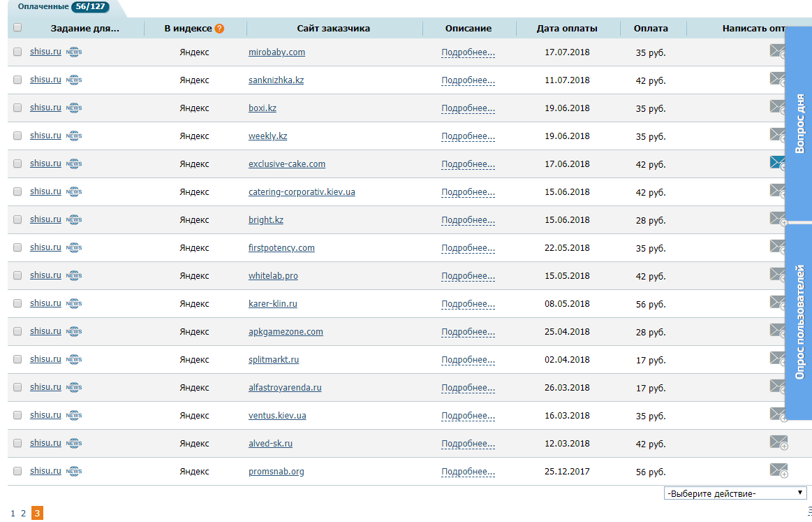The width and height of the screenshot is (812, 522).
Task: Click the news icon in the mirobaby.com row
Action: point(74,52)
